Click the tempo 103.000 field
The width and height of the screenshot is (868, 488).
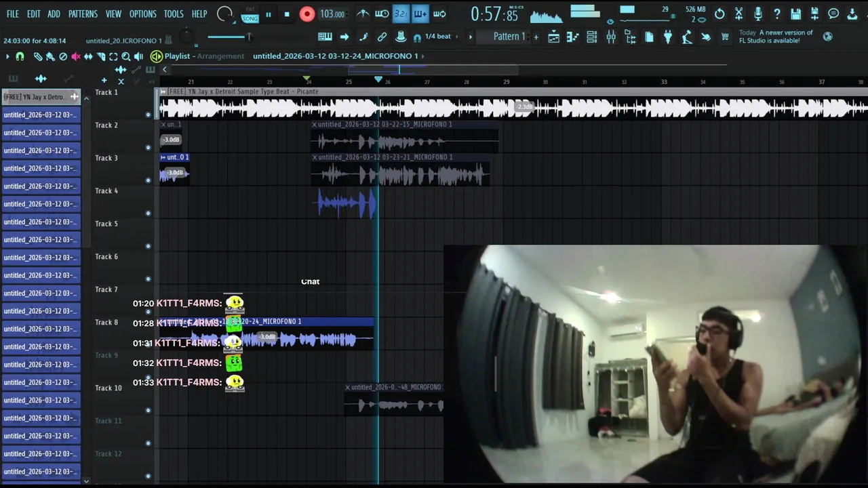tap(332, 14)
